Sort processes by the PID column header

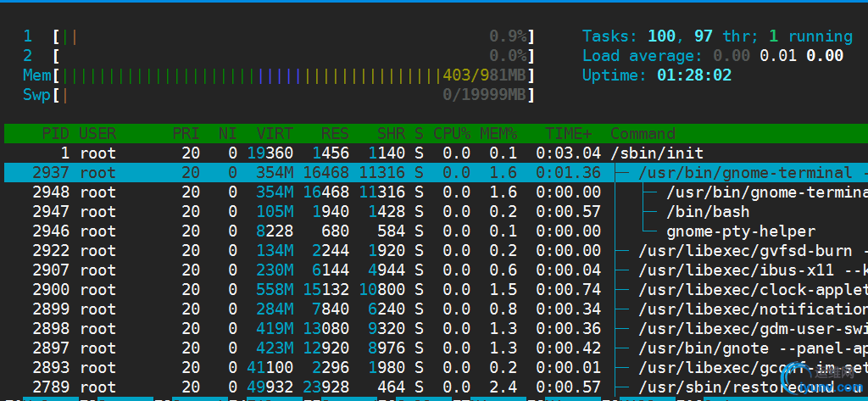click(56, 133)
